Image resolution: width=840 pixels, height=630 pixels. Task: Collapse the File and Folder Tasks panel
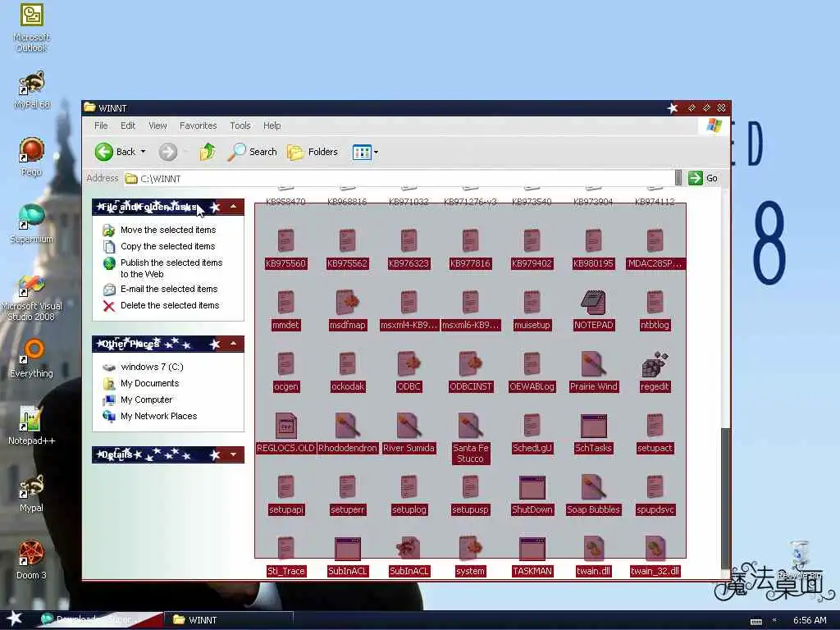click(x=234, y=207)
